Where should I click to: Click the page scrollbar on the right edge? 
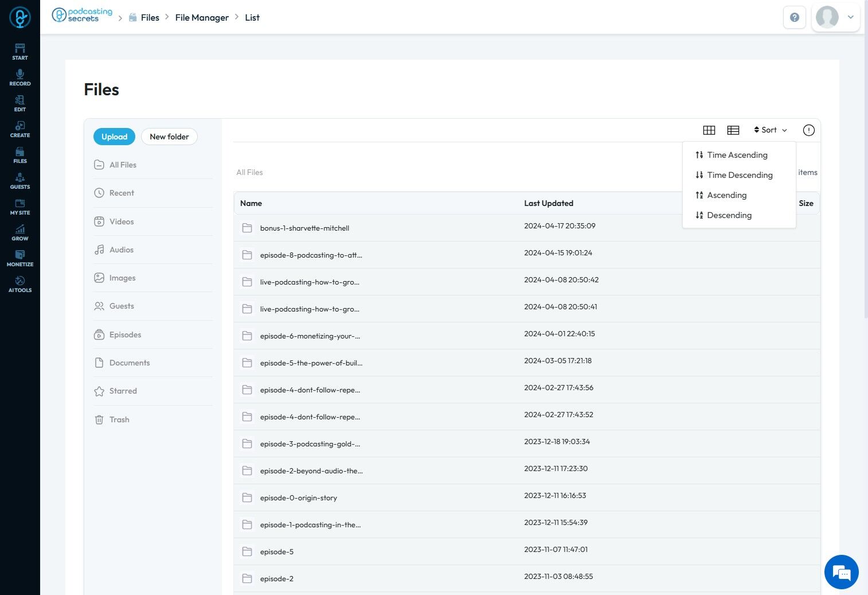pyautogui.click(x=866, y=159)
